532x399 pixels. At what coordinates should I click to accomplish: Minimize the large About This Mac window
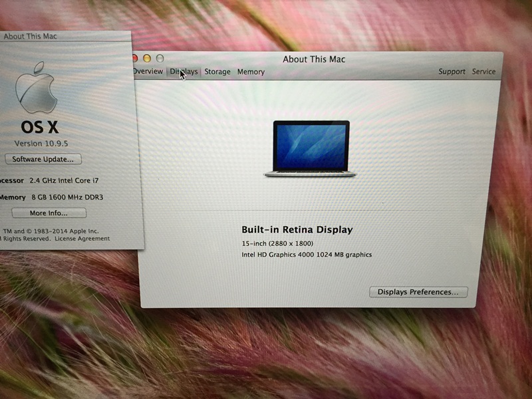(x=147, y=59)
